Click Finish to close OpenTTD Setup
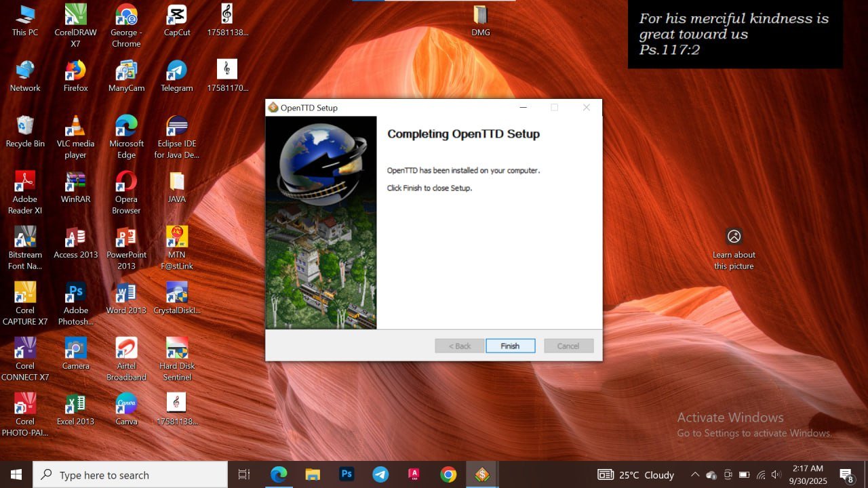Viewport: 868px width, 488px height. [x=510, y=346]
